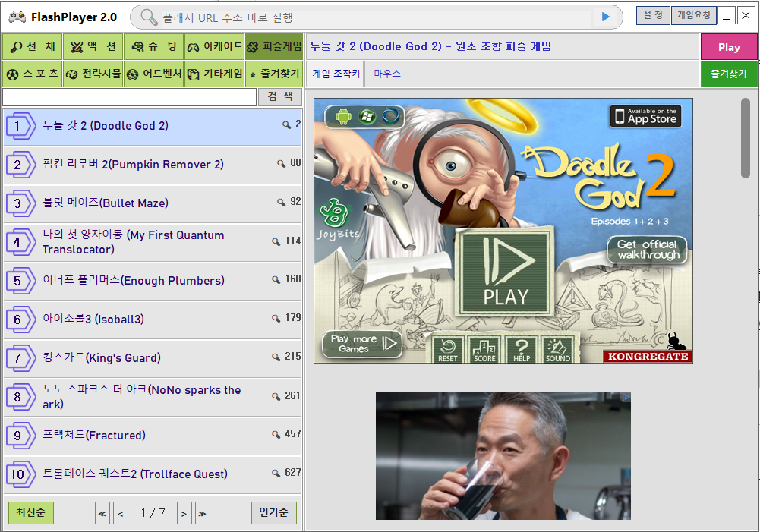This screenshot has width=760, height=532.
Task: Select 킹스가드 (King's Guard)
Action: (x=153, y=358)
